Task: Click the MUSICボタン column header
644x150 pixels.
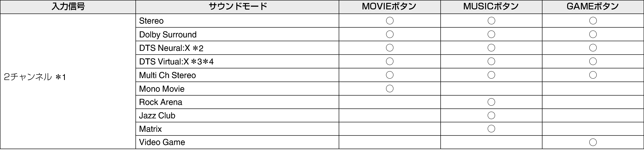Action: [491, 7]
